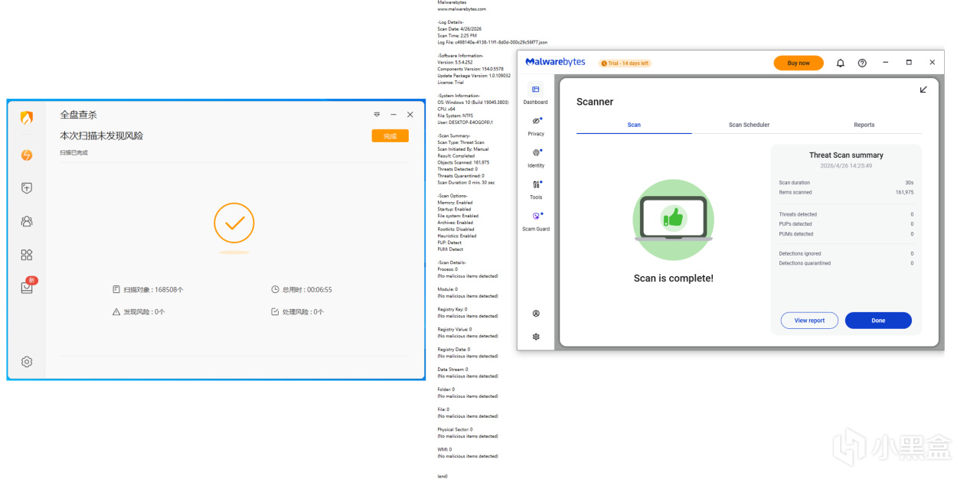Open Malwarebytes settings gear icon
The height and width of the screenshot is (479, 980).
click(536, 337)
